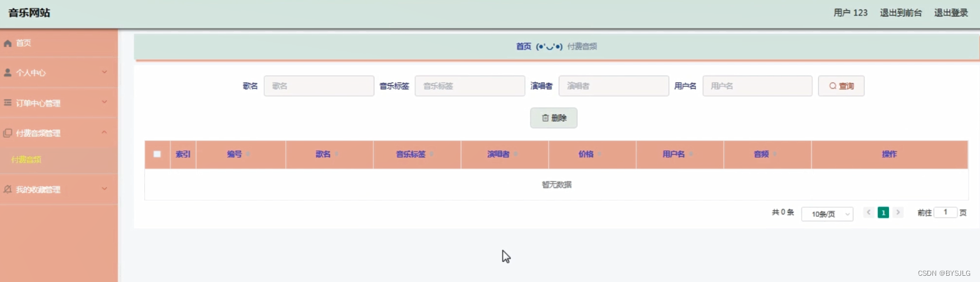This screenshot has height=282, width=980.
Task: Focus the 歌名 search input field
Action: tap(319, 86)
